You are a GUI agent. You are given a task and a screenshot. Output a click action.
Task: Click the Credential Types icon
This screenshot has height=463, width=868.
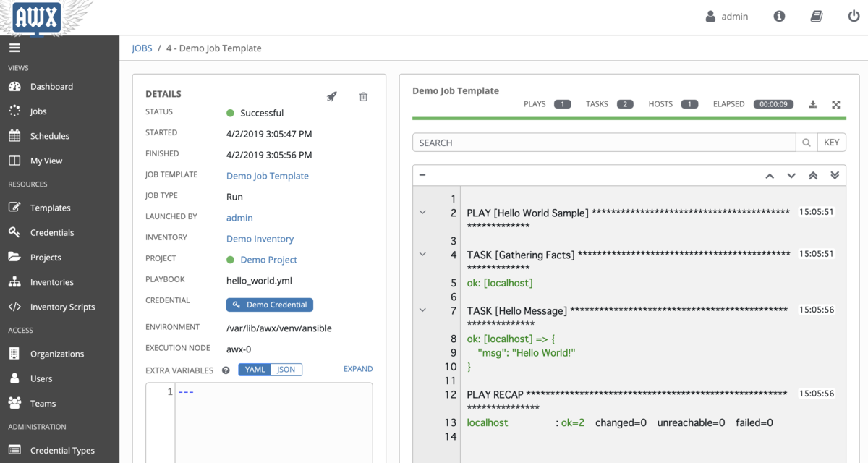coord(14,450)
